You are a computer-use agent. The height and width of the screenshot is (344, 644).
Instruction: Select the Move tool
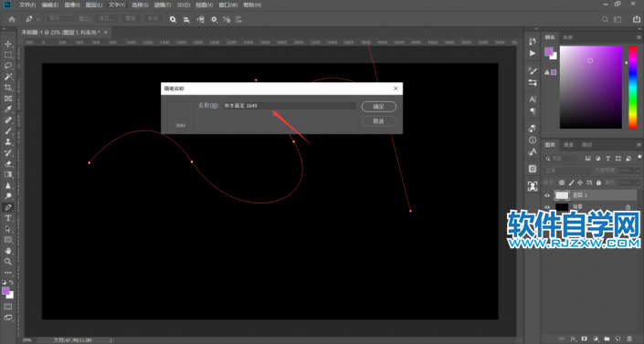point(8,44)
